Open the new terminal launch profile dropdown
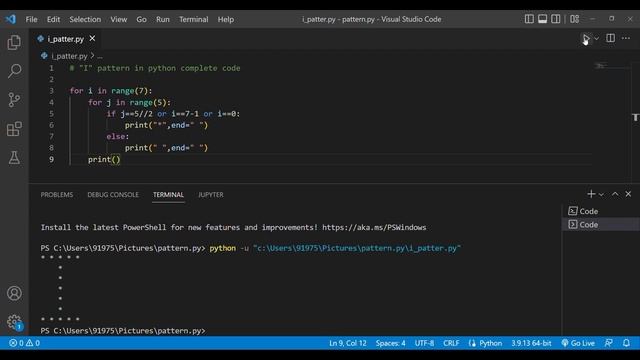This screenshot has height=360, width=640. tap(601, 195)
